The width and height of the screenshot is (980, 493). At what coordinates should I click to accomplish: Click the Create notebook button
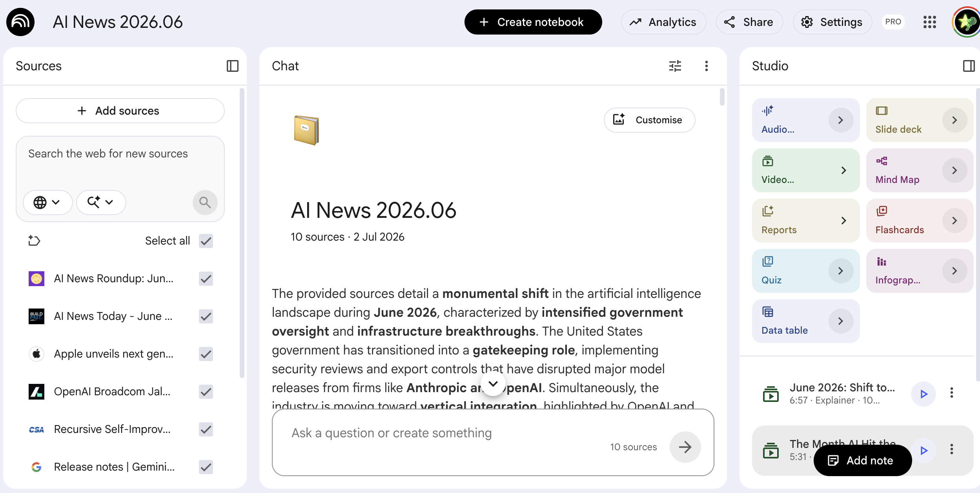tap(533, 22)
